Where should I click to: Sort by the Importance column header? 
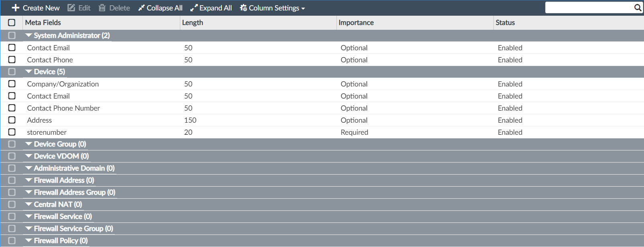point(356,23)
